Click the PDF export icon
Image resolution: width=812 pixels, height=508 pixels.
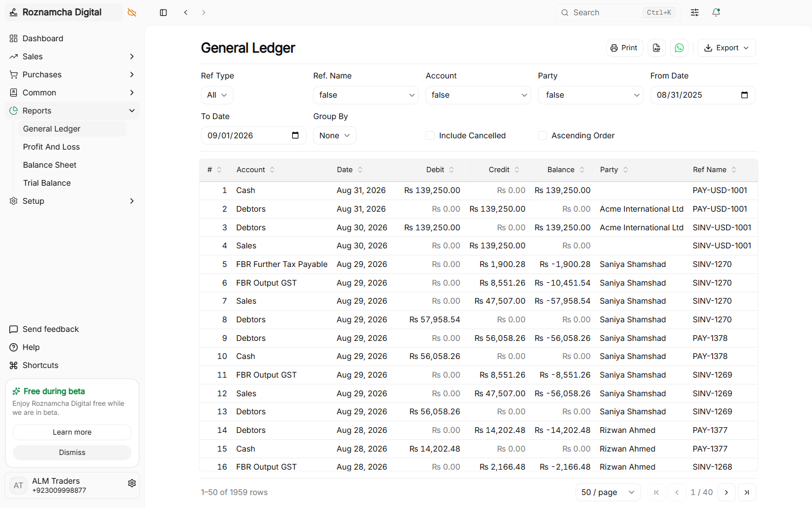click(657, 48)
